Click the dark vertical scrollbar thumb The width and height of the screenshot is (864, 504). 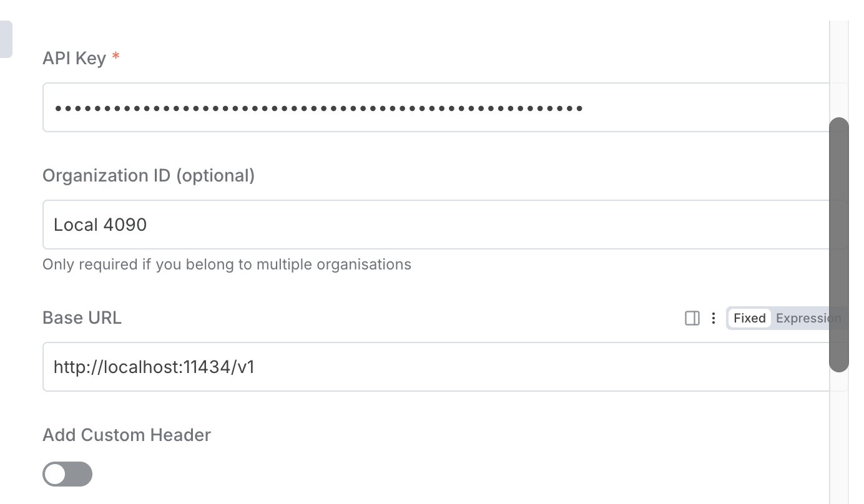[838, 245]
